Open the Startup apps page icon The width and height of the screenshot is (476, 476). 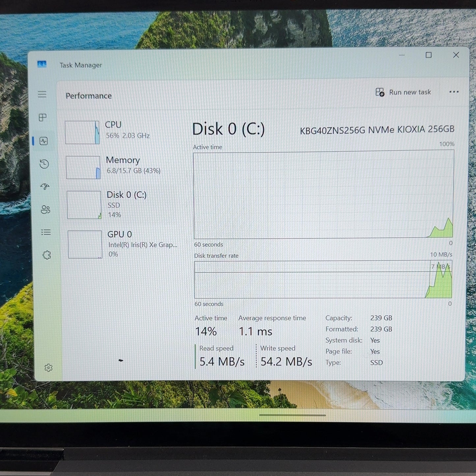tap(45, 187)
